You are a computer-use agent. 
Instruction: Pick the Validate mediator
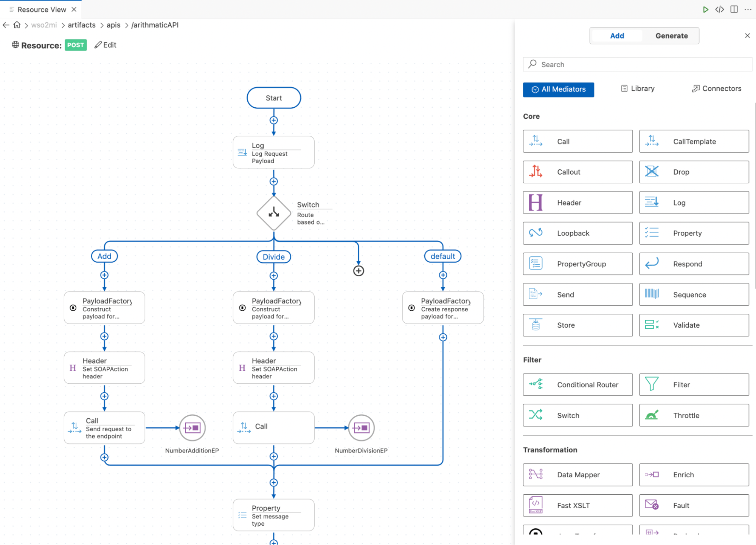point(694,325)
